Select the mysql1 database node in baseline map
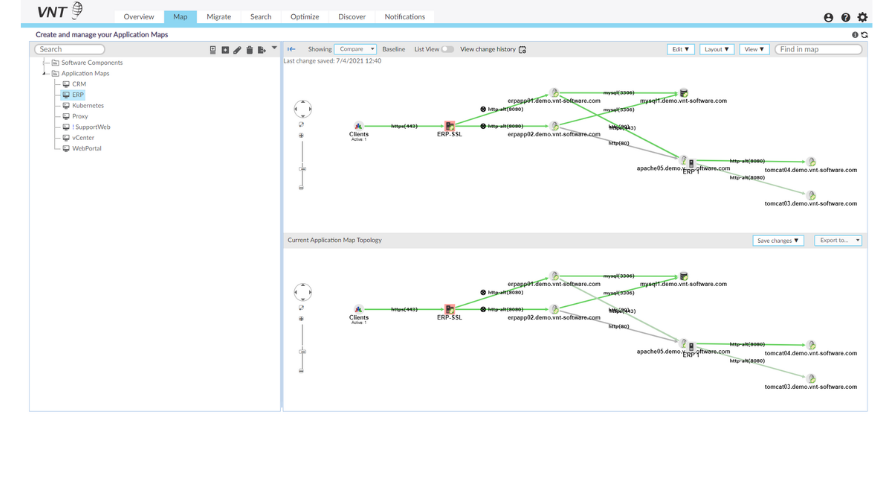 683,93
